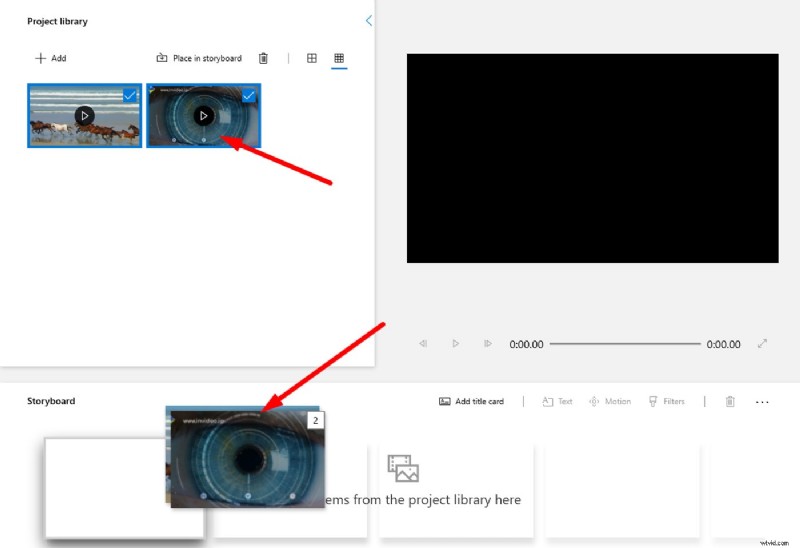The width and height of the screenshot is (800, 548).
Task: Uncheck the eye video clip checkbox
Action: coord(249,95)
